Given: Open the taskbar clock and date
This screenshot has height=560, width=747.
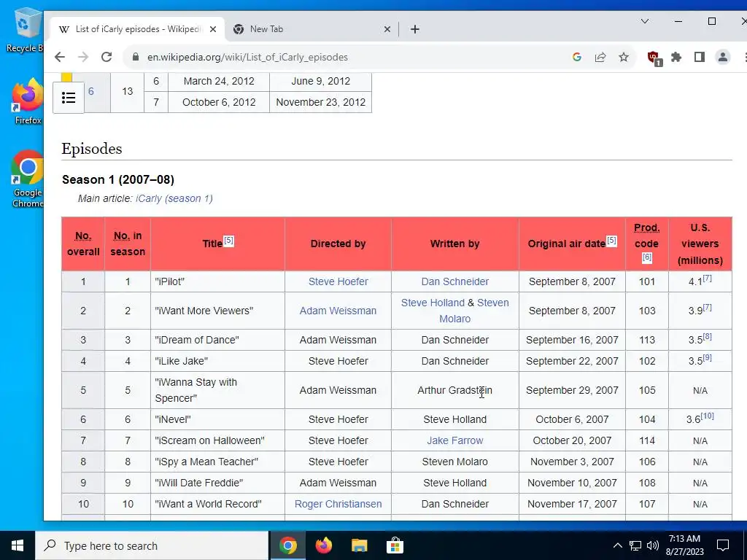Looking at the screenshot, I should click(x=684, y=545).
